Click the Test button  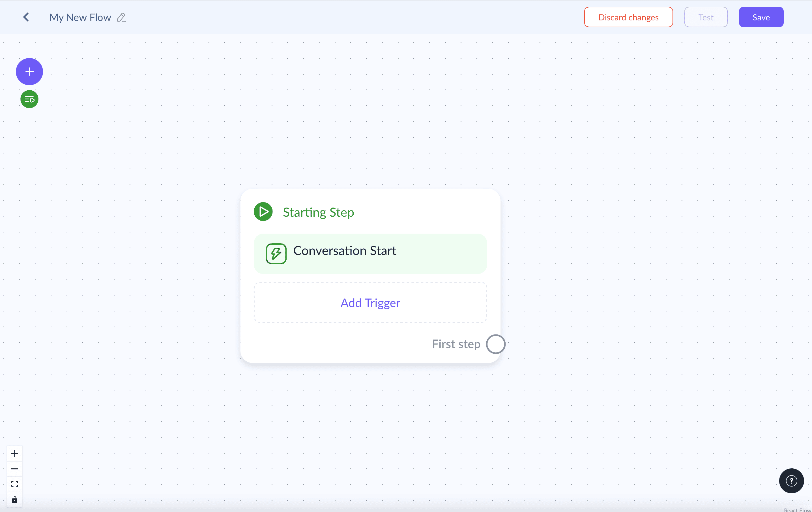pos(706,17)
